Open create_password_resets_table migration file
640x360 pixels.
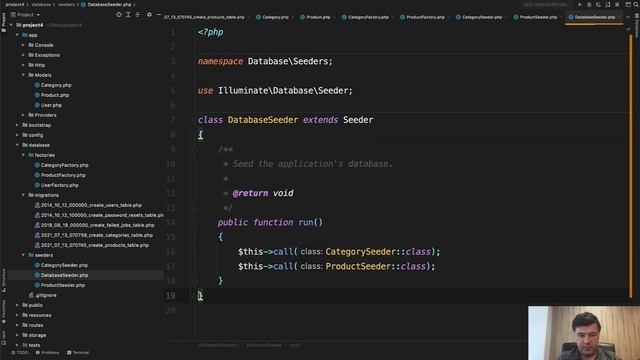click(x=102, y=215)
